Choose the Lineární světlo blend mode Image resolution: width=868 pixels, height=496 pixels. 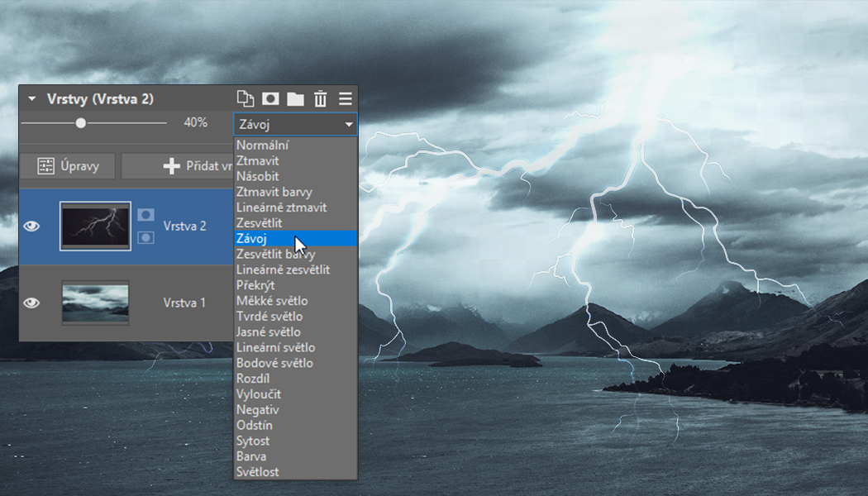click(296, 347)
